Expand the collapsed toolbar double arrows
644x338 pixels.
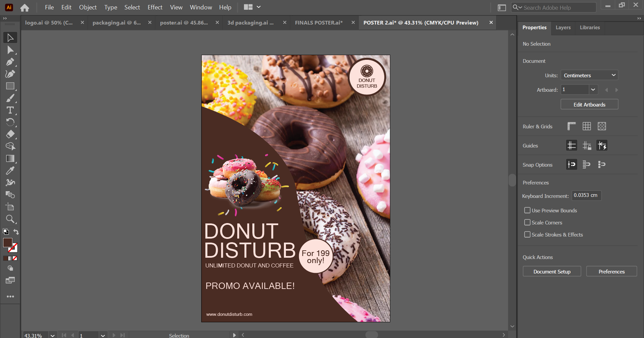5,18
